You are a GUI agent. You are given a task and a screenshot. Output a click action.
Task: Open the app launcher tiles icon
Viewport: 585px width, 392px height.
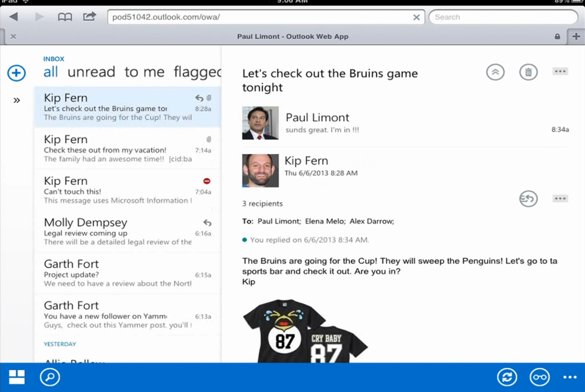coord(17,377)
